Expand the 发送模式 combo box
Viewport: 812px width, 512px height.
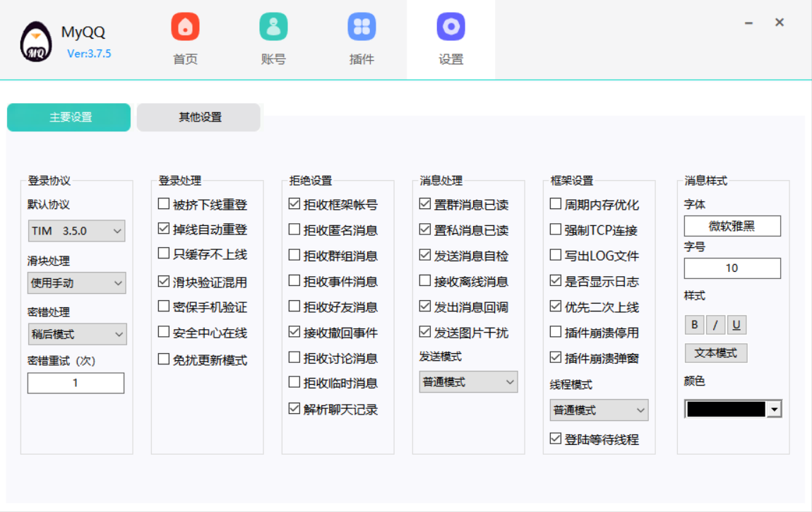[x=468, y=381]
